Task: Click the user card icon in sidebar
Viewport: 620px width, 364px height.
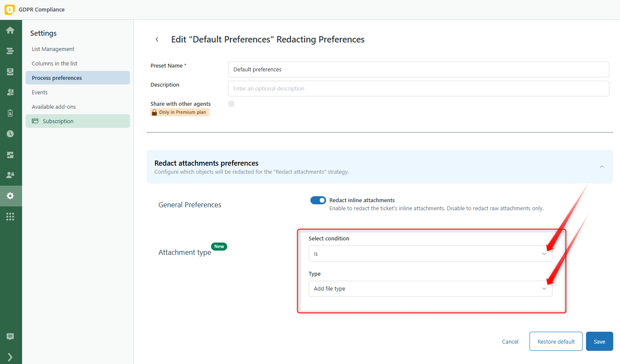Action: pyautogui.click(x=10, y=92)
